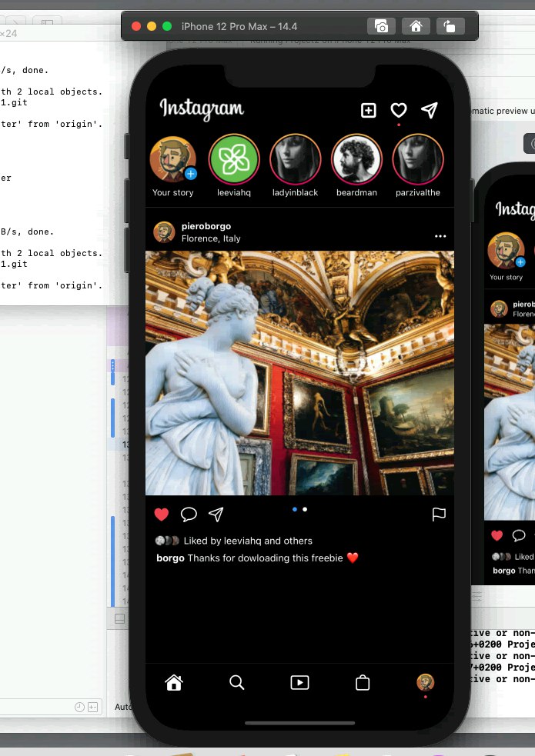Tap the blue plus badge on Your story
The image size is (535, 756).
coord(191,174)
